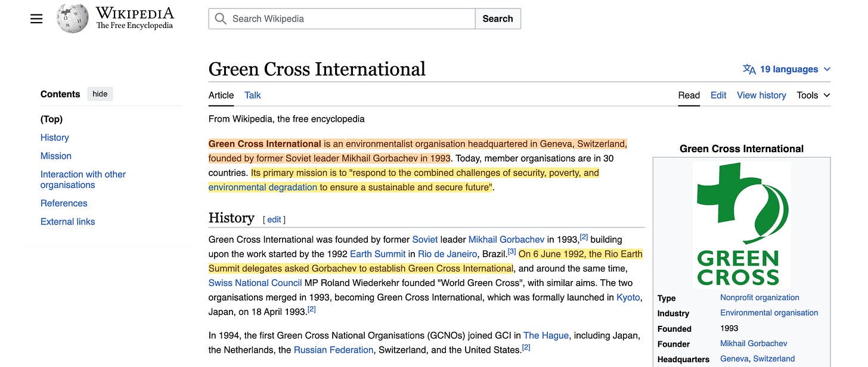The image size is (868, 367).
Task: Go to Mission section in contents
Action: coord(56,156)
